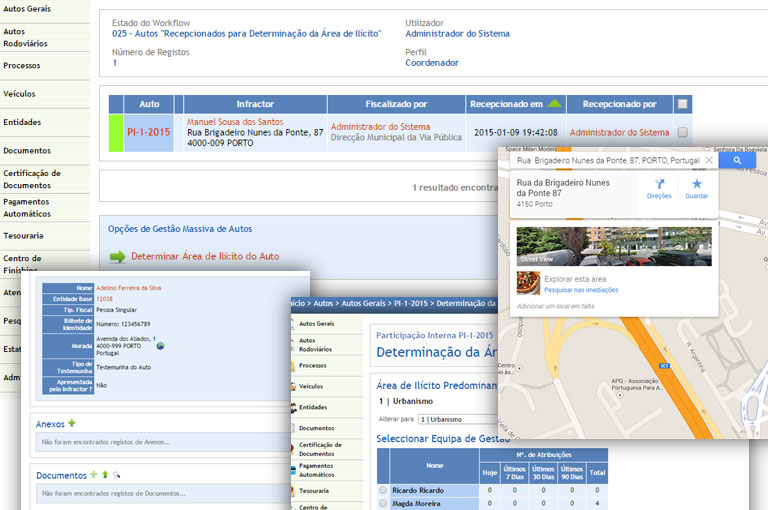Open Veículos in the back window sidebar

[x=19, y=94]
